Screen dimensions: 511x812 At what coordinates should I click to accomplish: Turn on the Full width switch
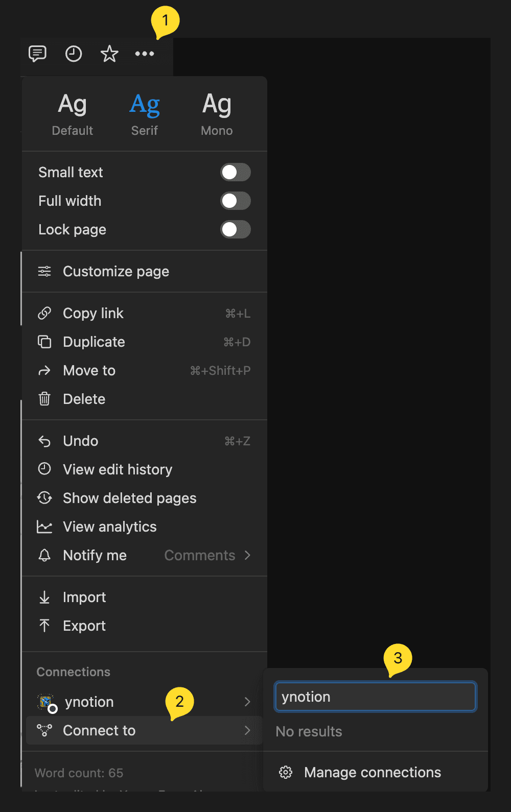[x=235, y=201]
